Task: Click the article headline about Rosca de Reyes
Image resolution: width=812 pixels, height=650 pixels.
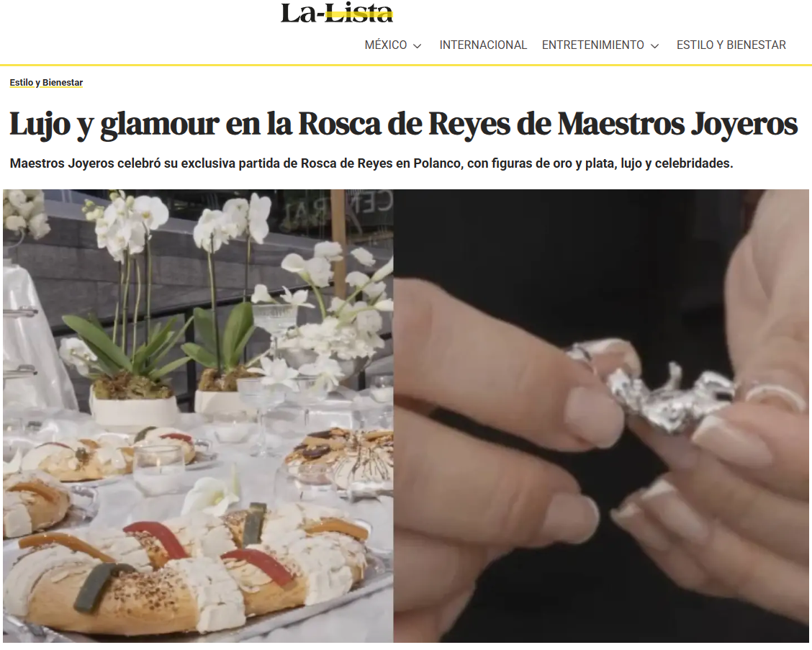Action: [403, 125]
